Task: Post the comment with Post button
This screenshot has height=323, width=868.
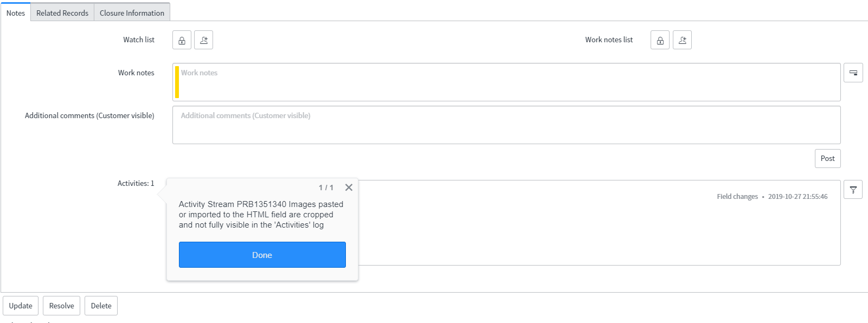Action: 827,158
